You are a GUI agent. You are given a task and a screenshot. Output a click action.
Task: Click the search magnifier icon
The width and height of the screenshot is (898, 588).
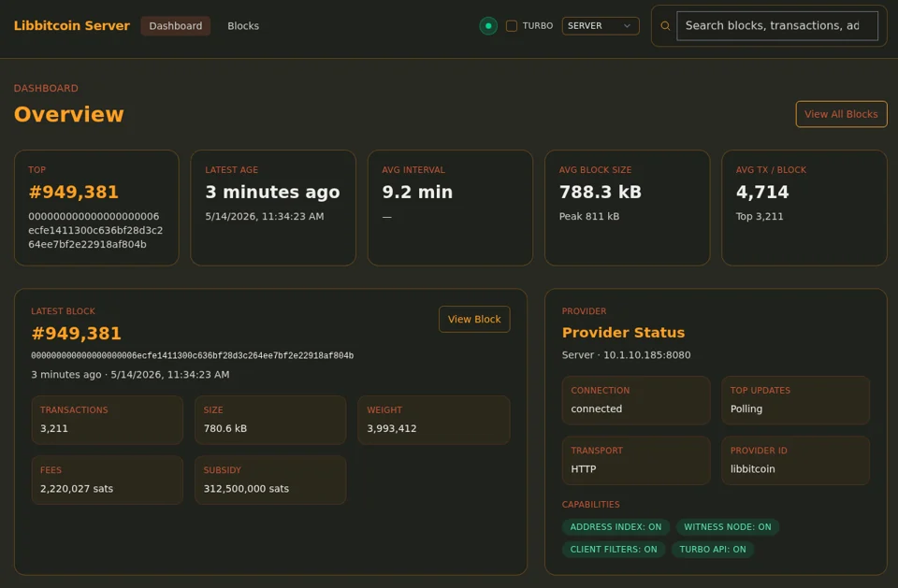[x=665, y=26]
